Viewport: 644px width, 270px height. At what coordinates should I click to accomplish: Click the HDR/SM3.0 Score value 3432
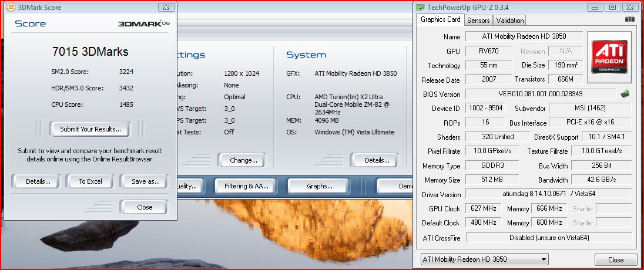(126, 88)
